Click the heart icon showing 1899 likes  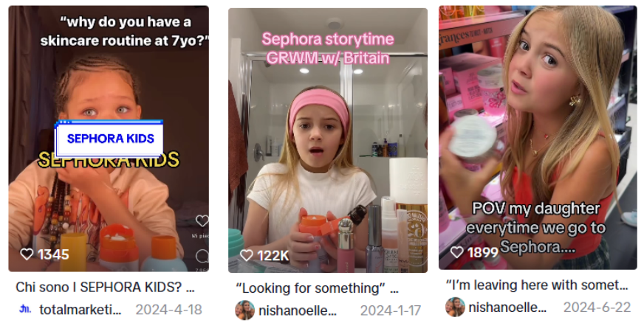pyautogui.click(x=456, y=251)
